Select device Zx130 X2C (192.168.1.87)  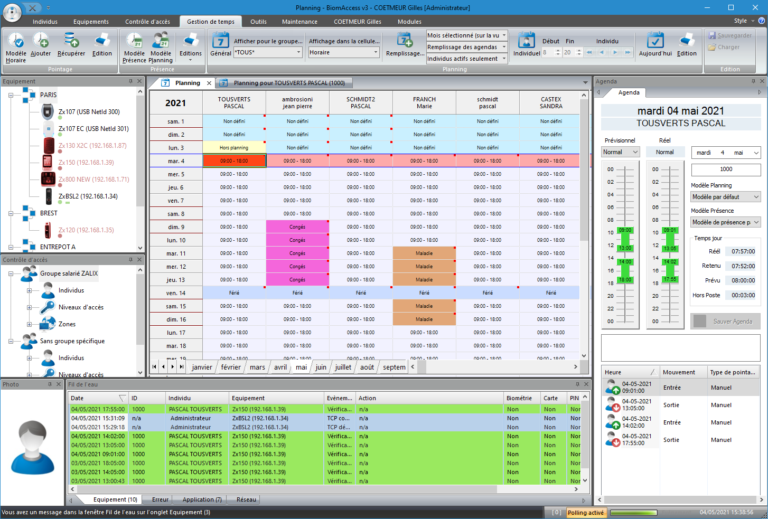(92, 145)
